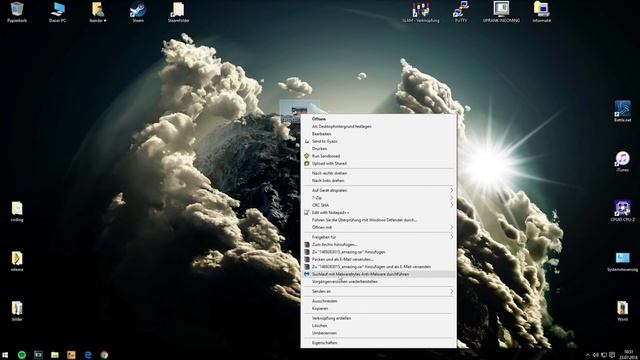640x360 pixels.
Task: Select the PuTTY desktop shortcut
Action: (461, 12)
